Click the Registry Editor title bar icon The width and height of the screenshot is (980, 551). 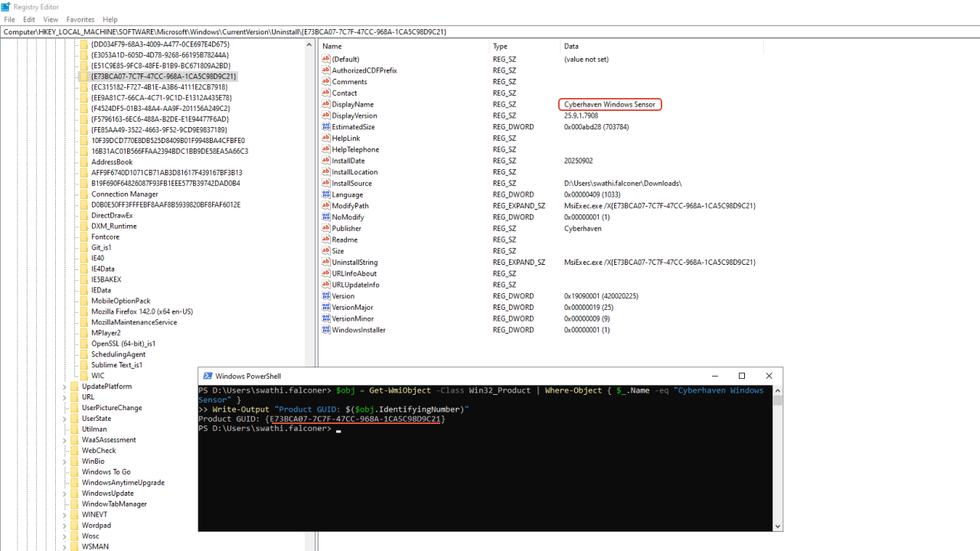[x=6, y=7]
